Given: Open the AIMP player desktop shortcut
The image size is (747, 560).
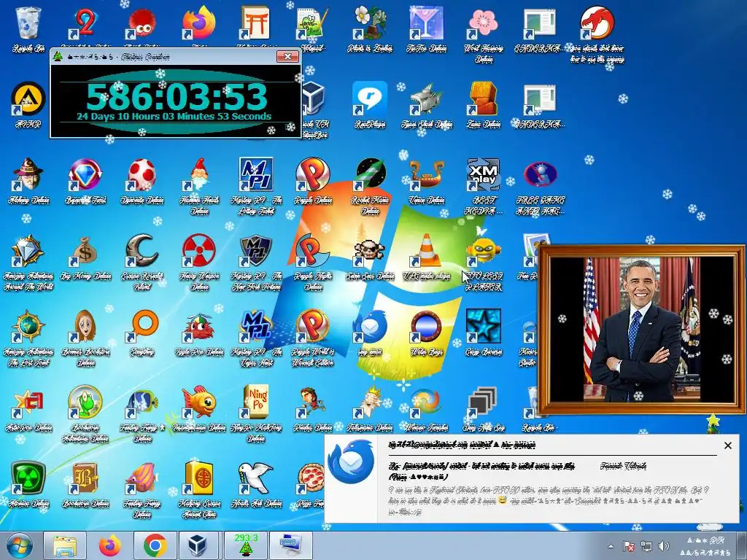Looking at the screenshot, I should click(x=28, y=99).
